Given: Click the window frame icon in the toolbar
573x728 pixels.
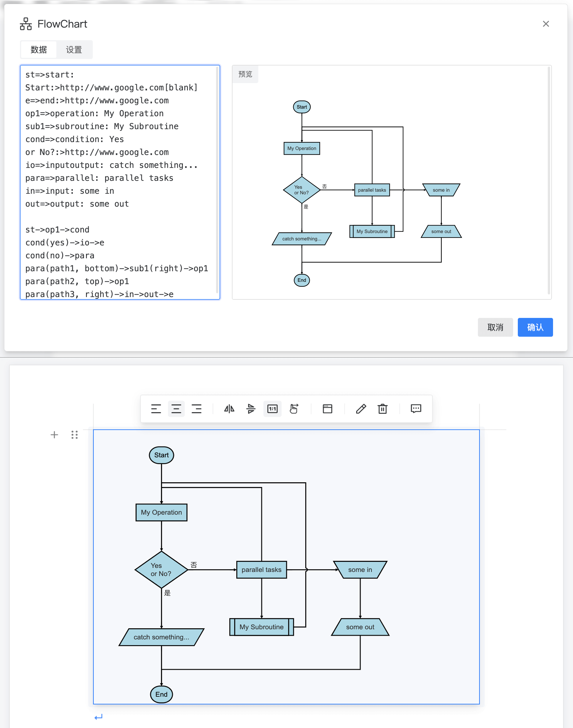Looking at the screenshot, I should point(327,409).
